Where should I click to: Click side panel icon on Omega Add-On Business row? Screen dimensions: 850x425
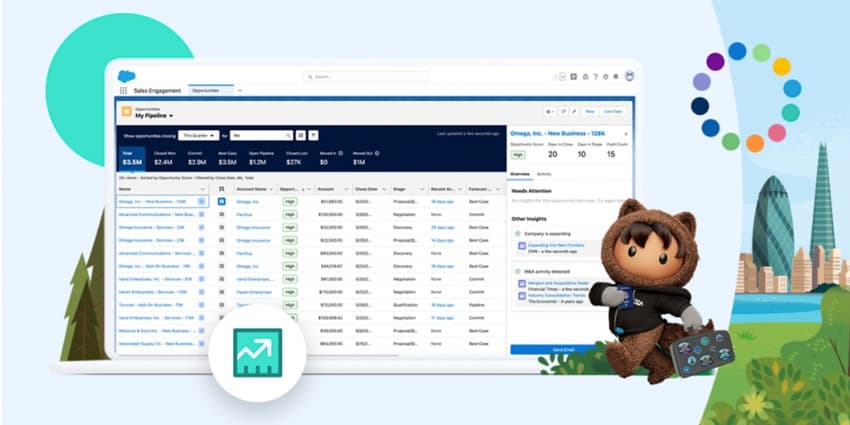[x=202, y=266]
